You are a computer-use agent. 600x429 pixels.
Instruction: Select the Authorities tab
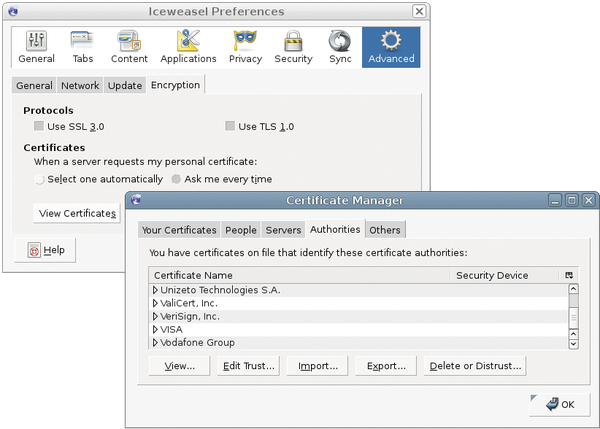click(335, 229)
